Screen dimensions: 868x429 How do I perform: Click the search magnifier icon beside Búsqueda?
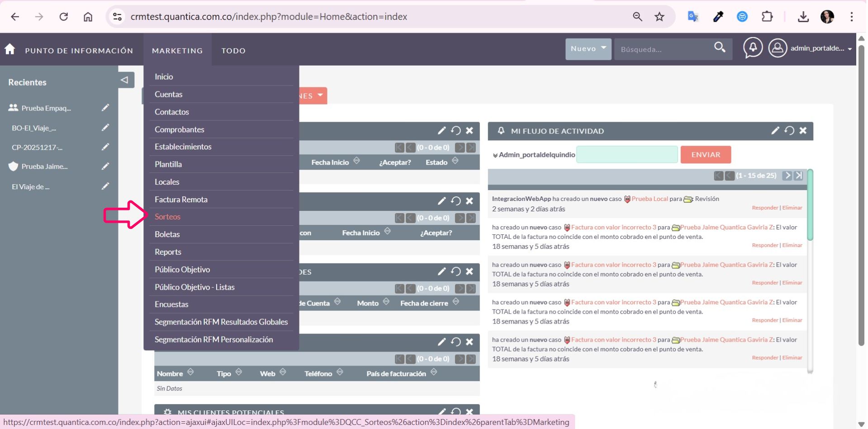point(719,48)
